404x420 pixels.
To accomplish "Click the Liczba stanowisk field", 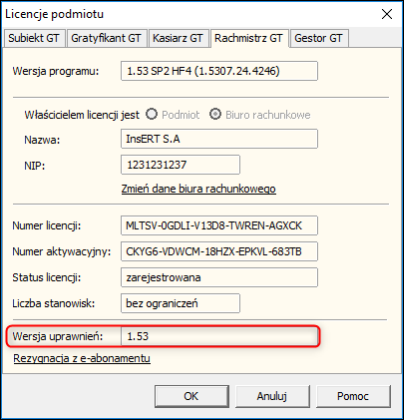I will (180, 303).
